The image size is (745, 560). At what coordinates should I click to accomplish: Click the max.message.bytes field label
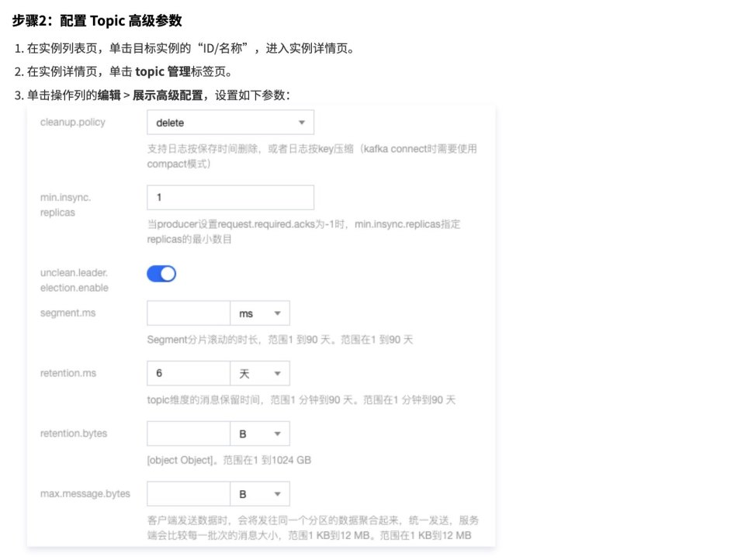click(x=85, y=493)
